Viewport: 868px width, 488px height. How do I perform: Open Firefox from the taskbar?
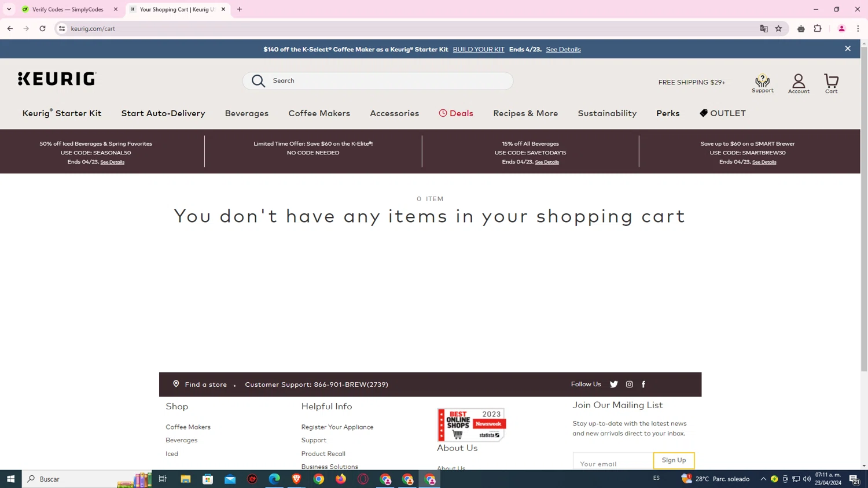tap(341, 479)
